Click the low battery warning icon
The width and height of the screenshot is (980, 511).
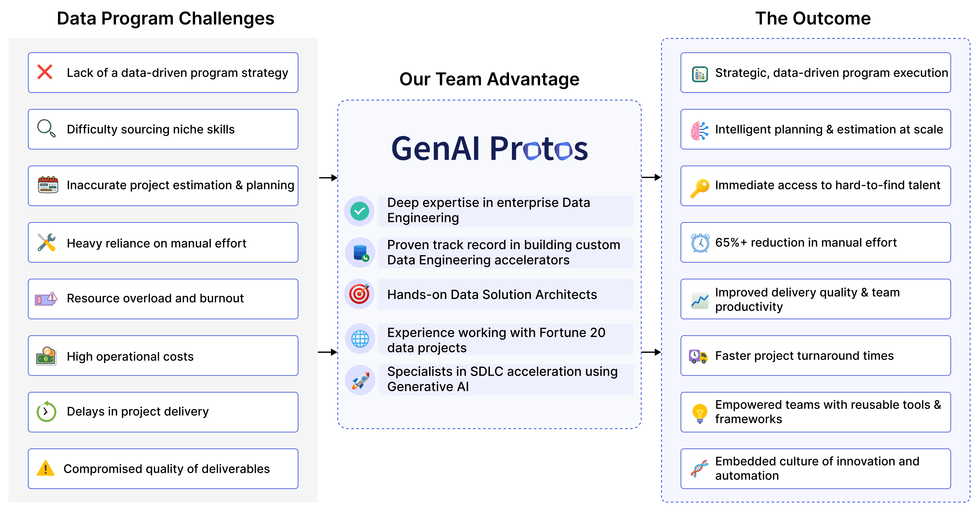pyautogui.click(x=46, y=299)
